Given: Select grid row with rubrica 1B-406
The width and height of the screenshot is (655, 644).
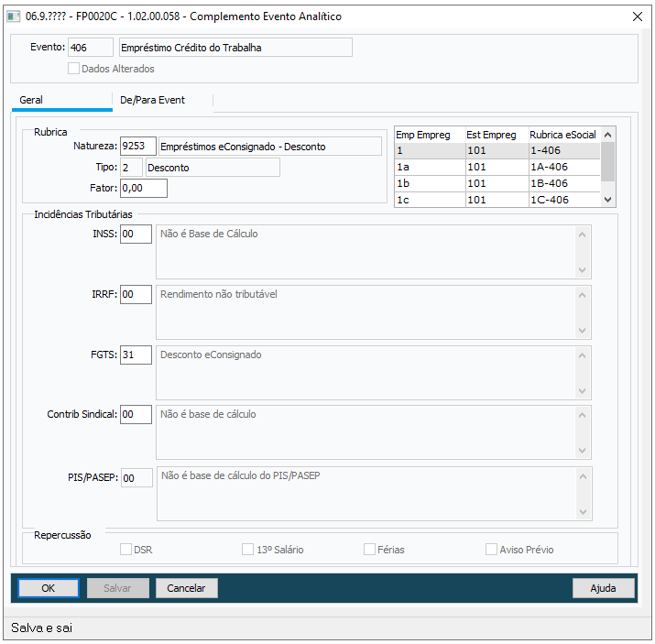Looking at the screenshot, I should click(497, 183).
